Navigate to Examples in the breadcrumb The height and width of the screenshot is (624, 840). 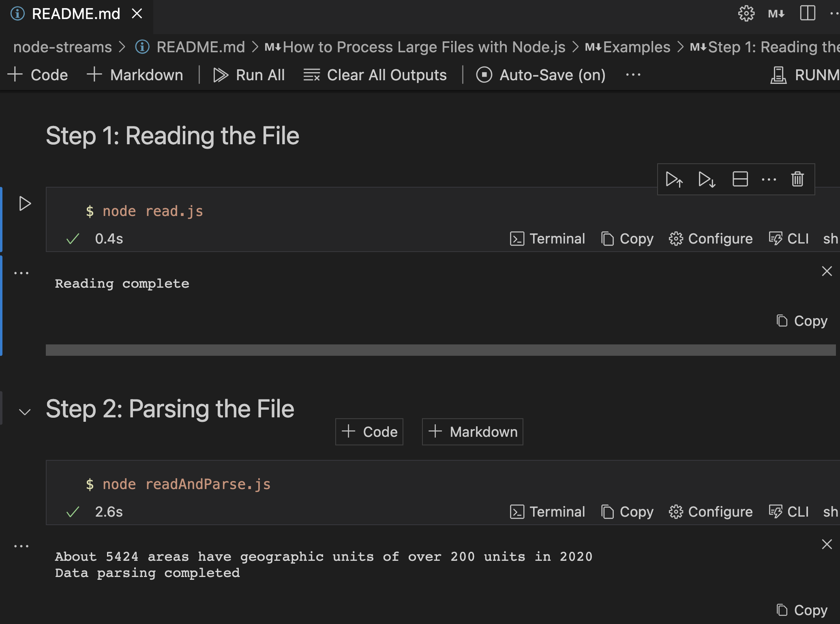tap(636, 47)
